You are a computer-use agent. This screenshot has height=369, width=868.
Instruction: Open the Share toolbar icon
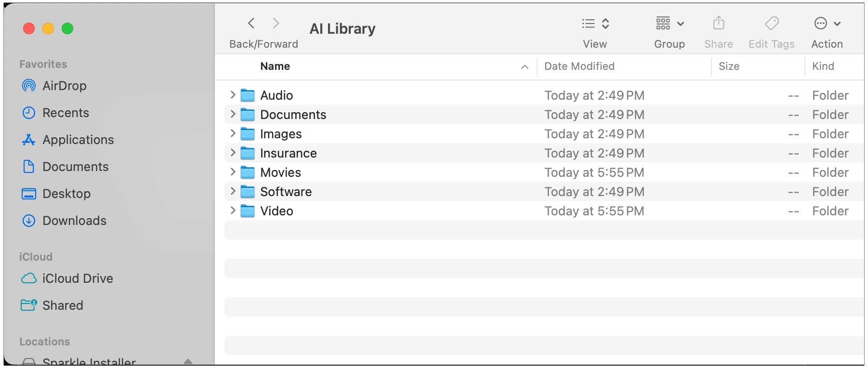click(718, 23)
